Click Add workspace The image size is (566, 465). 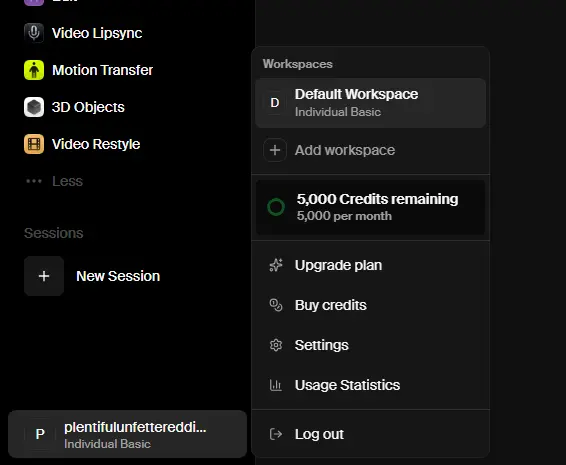click(370, 150)
